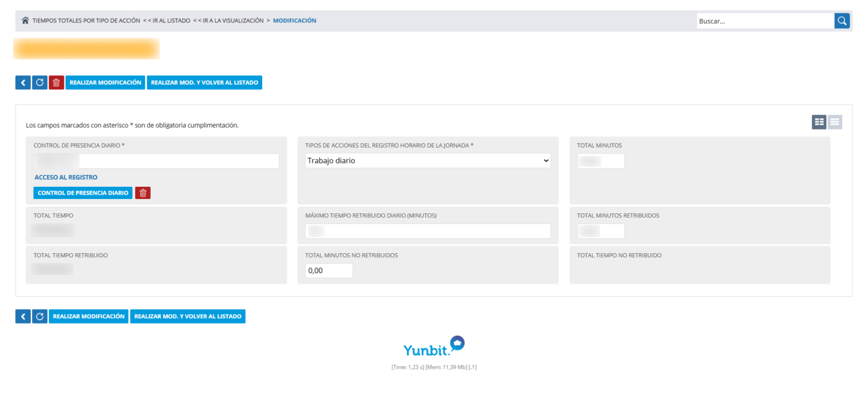Click the blue Control de Presencia Diario button

[x=83, y=193]
